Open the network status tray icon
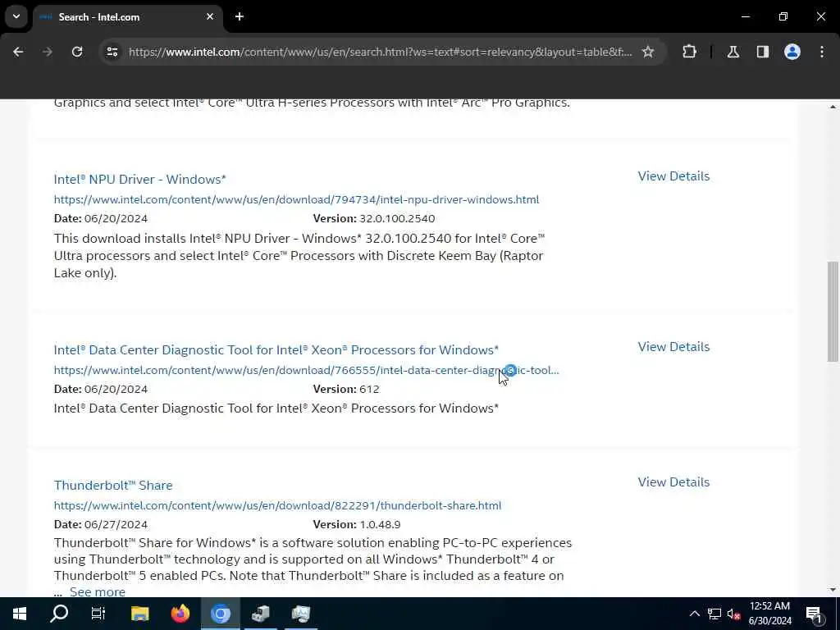Screen dimensions: 840x630 (714, 614)
